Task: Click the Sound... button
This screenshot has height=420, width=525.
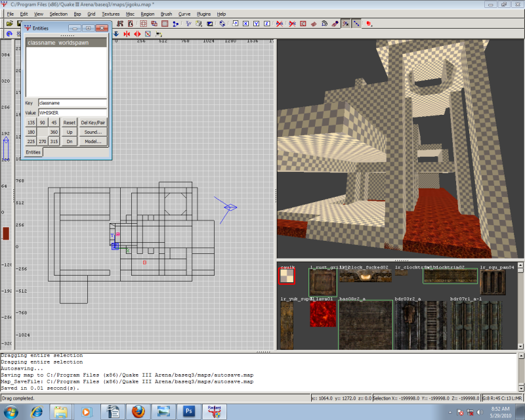Action: click(x=93, y=132)
